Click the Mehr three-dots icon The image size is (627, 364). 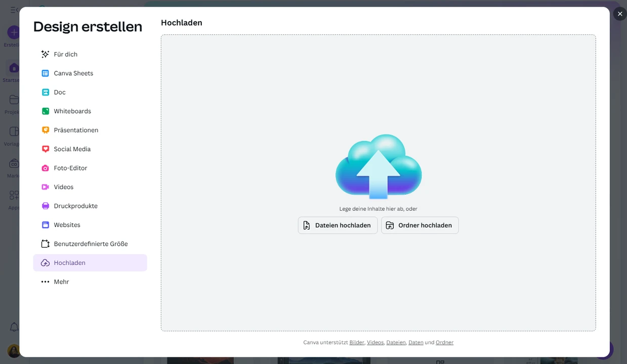point(45,282)
